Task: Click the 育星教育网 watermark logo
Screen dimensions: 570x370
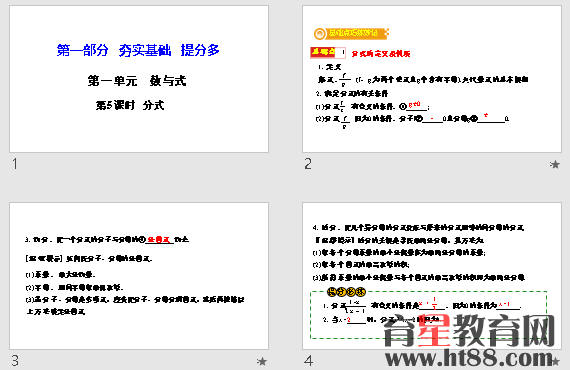Action: pos(469,331)
